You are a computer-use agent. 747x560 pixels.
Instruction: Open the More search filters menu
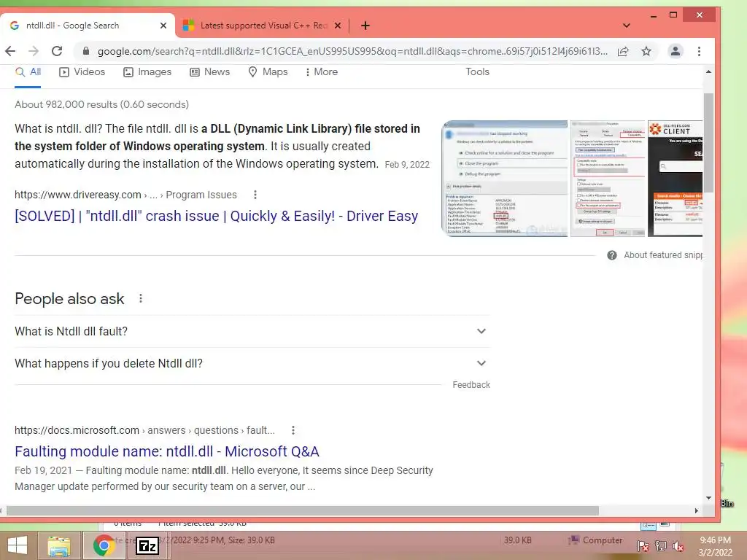pos(322,72)
